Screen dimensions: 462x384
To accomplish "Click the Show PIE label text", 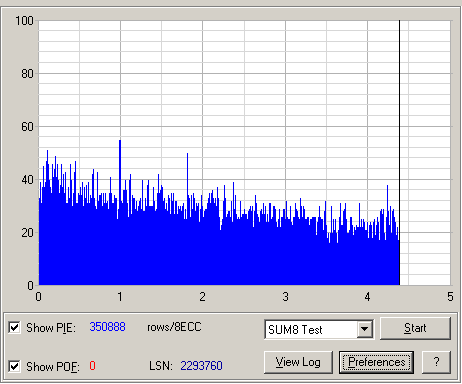I will point(51,328).
